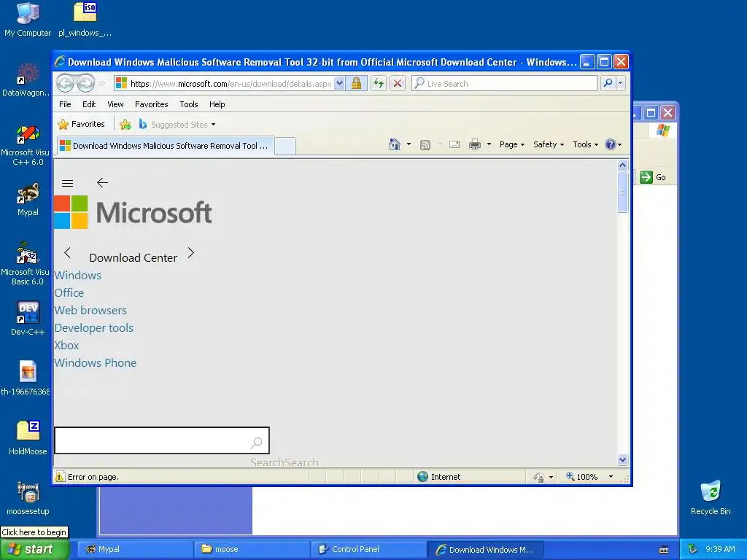747x560 pixels.
Task: Switch to moose folder taskbar item
Action: pyautogui.click(x=252, y=550)
